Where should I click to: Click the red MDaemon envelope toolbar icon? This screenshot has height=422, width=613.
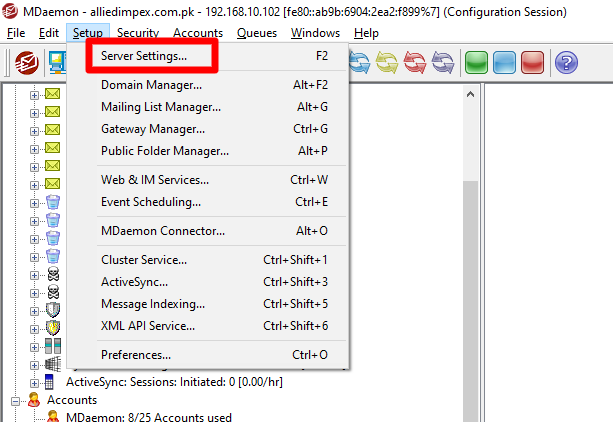tap(27, 63)
